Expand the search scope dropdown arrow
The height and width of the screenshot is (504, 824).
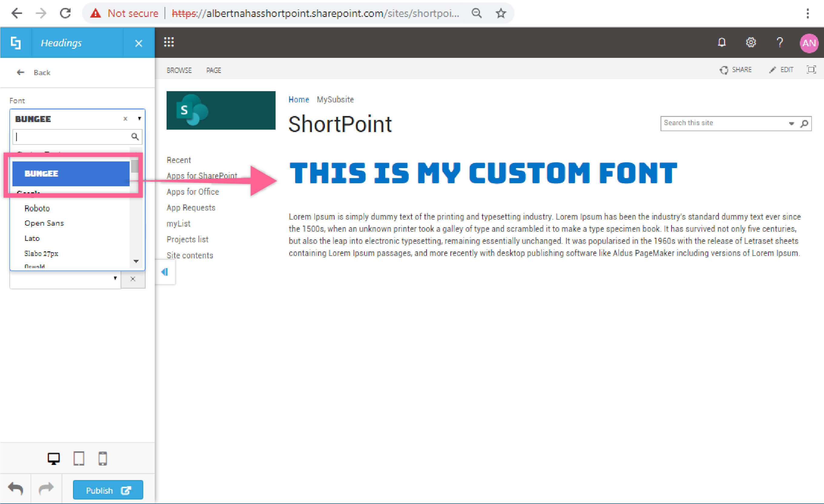[x=791, y=123]
